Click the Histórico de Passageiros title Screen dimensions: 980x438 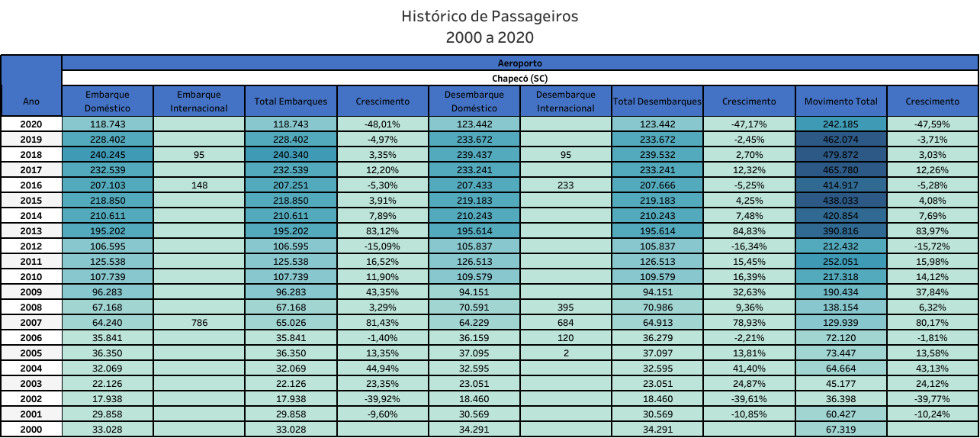click(x=490, y=16)
